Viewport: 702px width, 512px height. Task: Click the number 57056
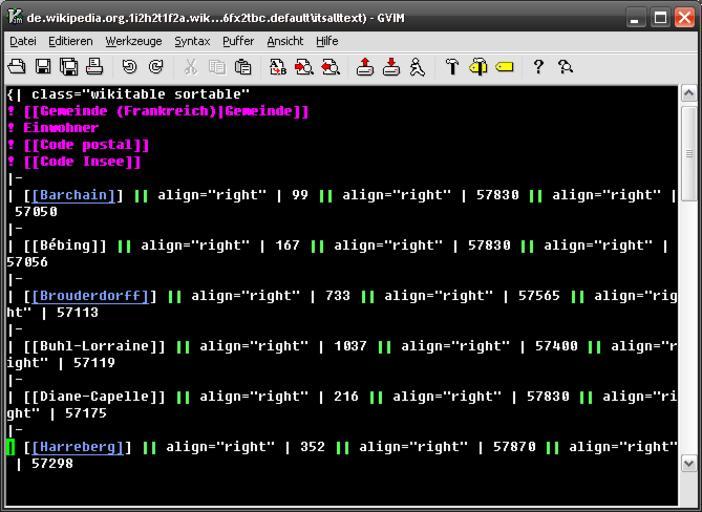pyautogui.click(x=27, y=262)
